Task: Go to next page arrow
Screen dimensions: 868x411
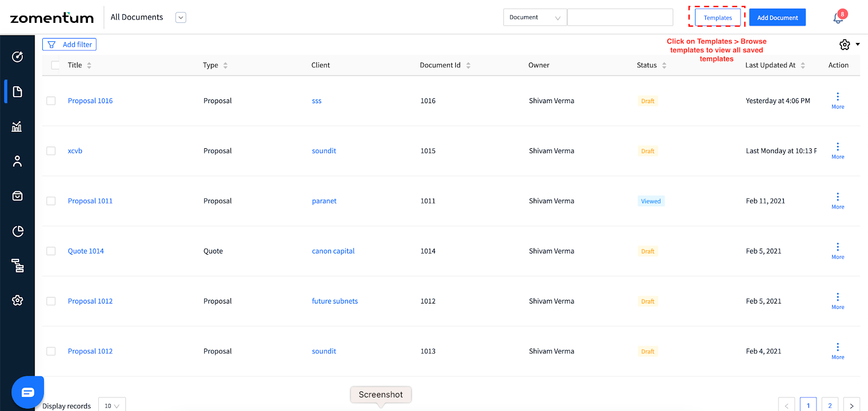Action: tap(851, 405)
